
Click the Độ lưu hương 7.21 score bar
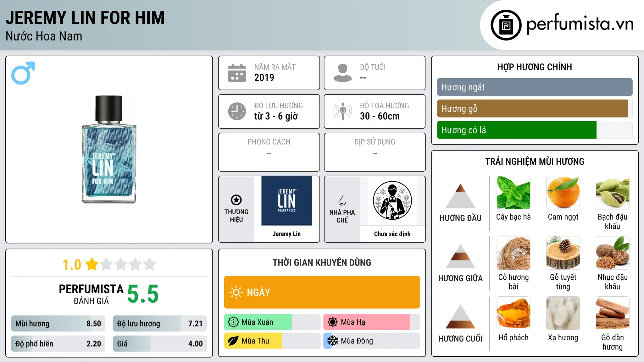(160, 323)
